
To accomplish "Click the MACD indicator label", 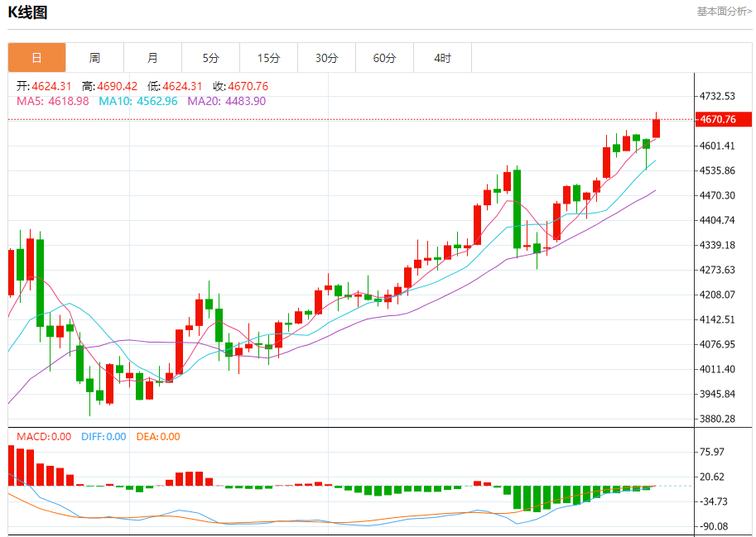I will point(44,436).
